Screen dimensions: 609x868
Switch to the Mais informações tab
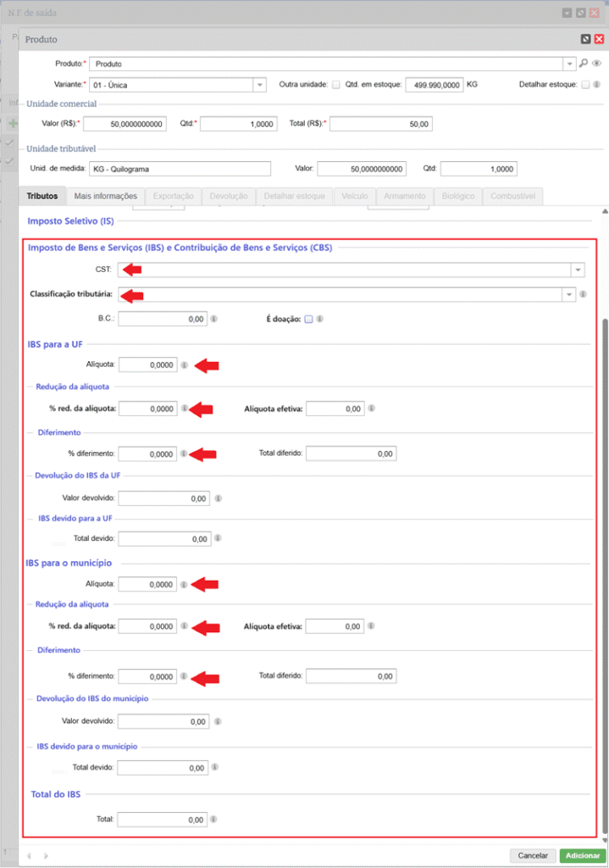(x=105, y=196)
